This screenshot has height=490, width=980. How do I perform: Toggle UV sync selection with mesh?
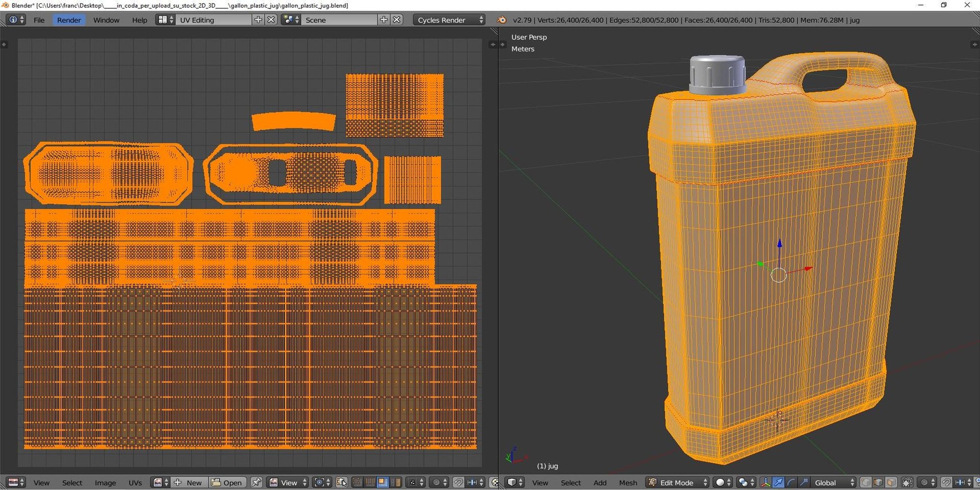(341, 482)
